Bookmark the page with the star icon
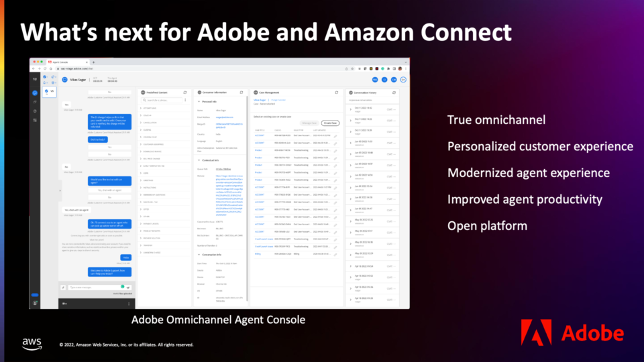Image resolution: width=644 pixels, height=362 pixels. 352,68
